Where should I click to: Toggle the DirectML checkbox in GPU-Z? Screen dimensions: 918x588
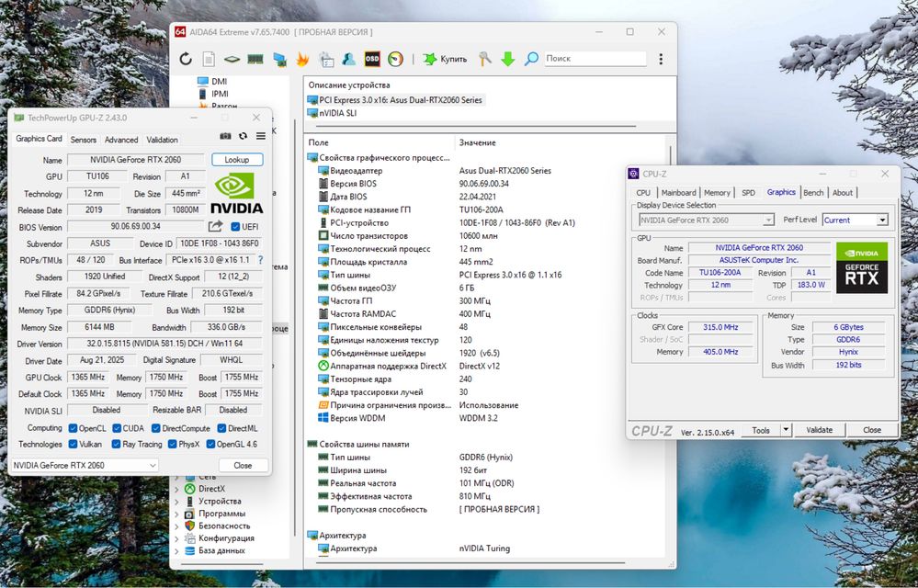[x=221, y=428]
